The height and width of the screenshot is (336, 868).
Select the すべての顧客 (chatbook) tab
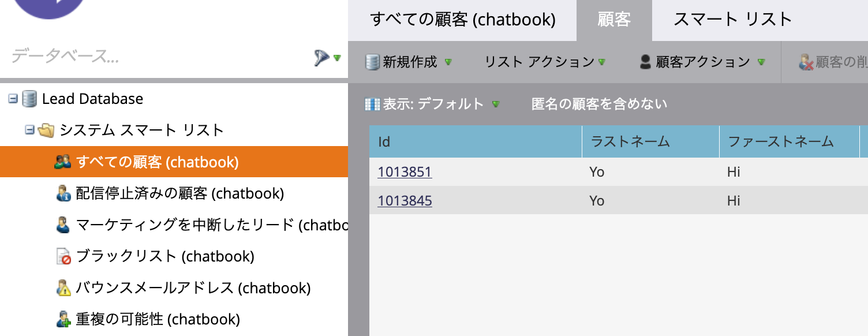[463, 20]
